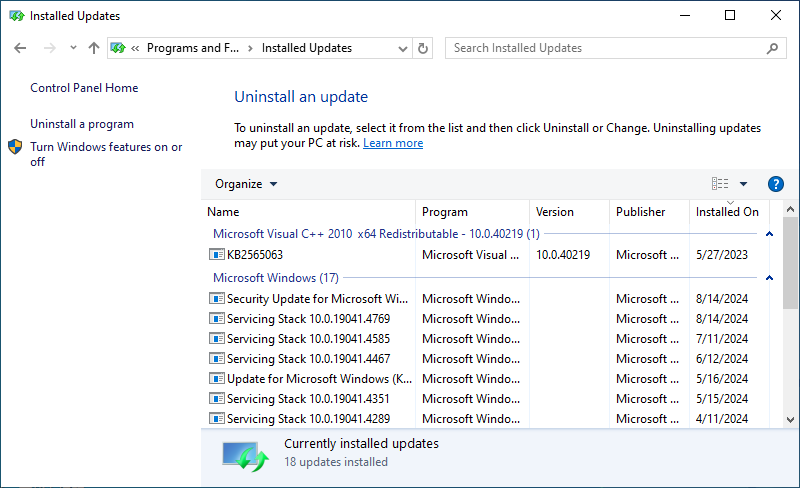Select Servicing Stack 10.0.19041.4467
Viewport: 800px width, 488px height.
click(308, 358)
